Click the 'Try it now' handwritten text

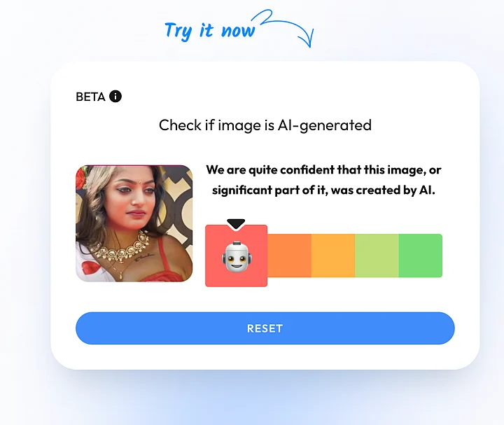(x=209, y=31)
